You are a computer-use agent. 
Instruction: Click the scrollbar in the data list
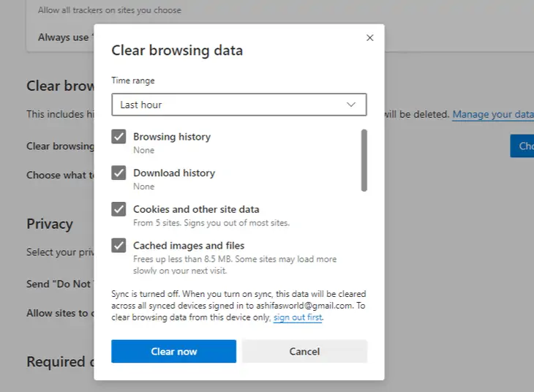pyautogui.click(x=364, y=159)
